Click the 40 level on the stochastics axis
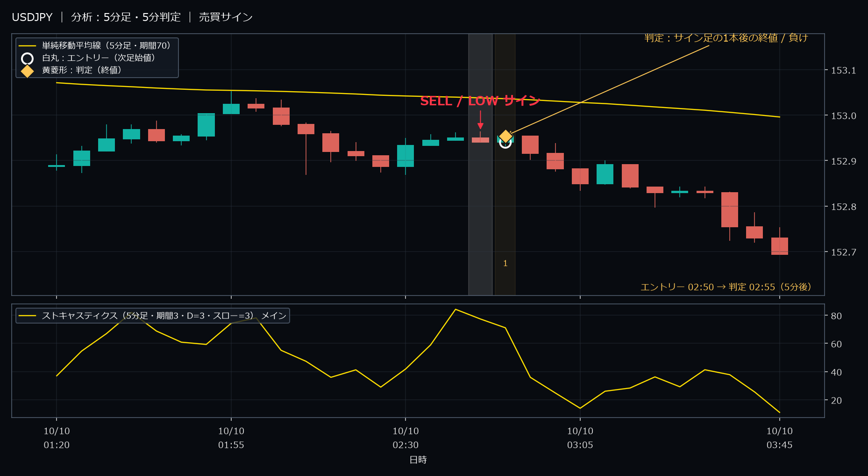This screenshot has height=476, width=868. coord(836,373)
